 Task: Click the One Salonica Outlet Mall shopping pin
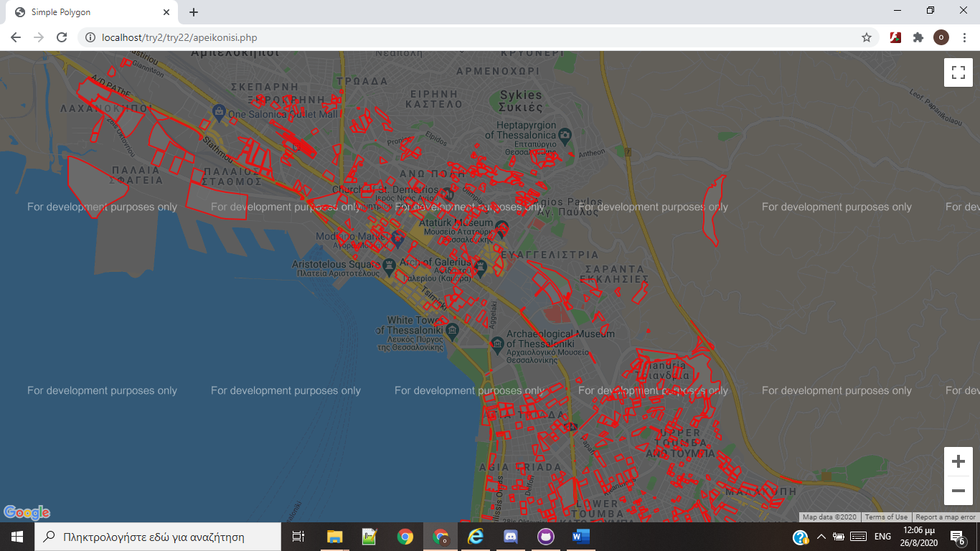219,113
